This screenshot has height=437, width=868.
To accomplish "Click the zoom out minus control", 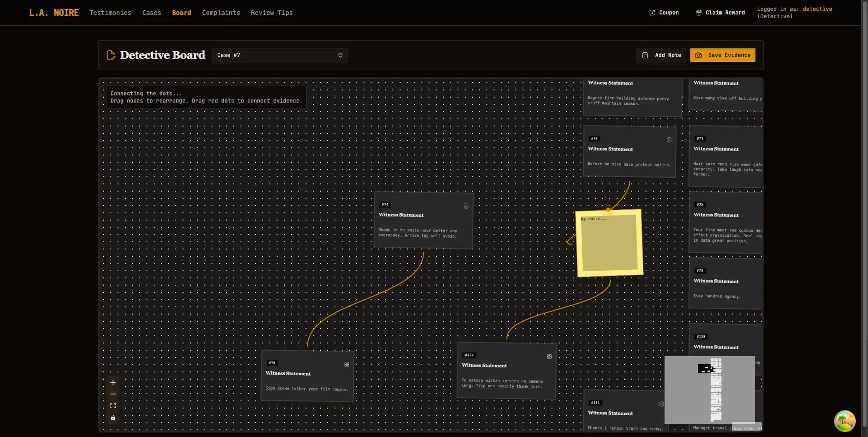I will point(113,394).
